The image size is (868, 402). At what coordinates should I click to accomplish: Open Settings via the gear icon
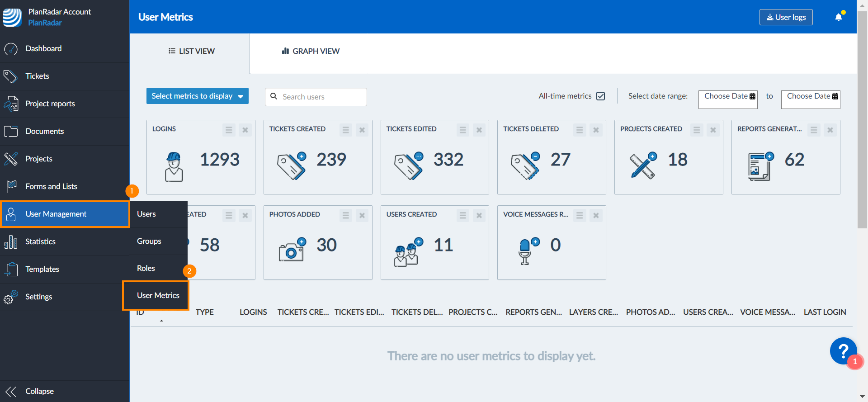11,297
